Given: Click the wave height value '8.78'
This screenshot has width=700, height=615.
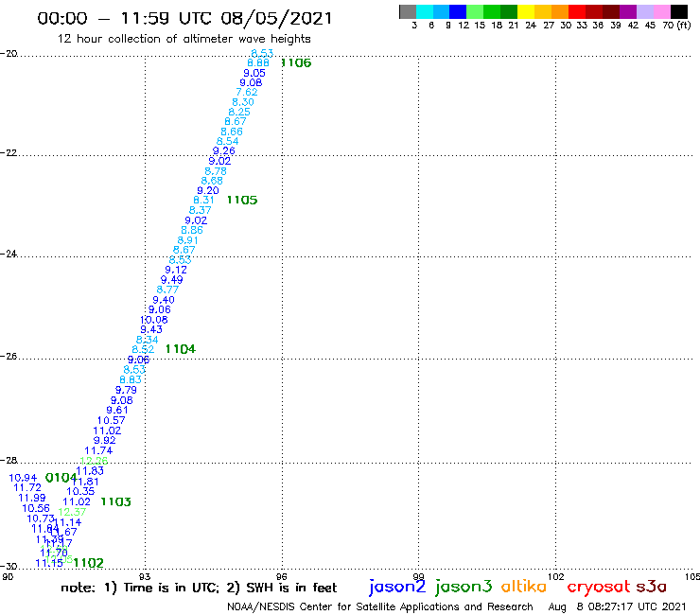Looking at the screenshot, I should [216, 171].
